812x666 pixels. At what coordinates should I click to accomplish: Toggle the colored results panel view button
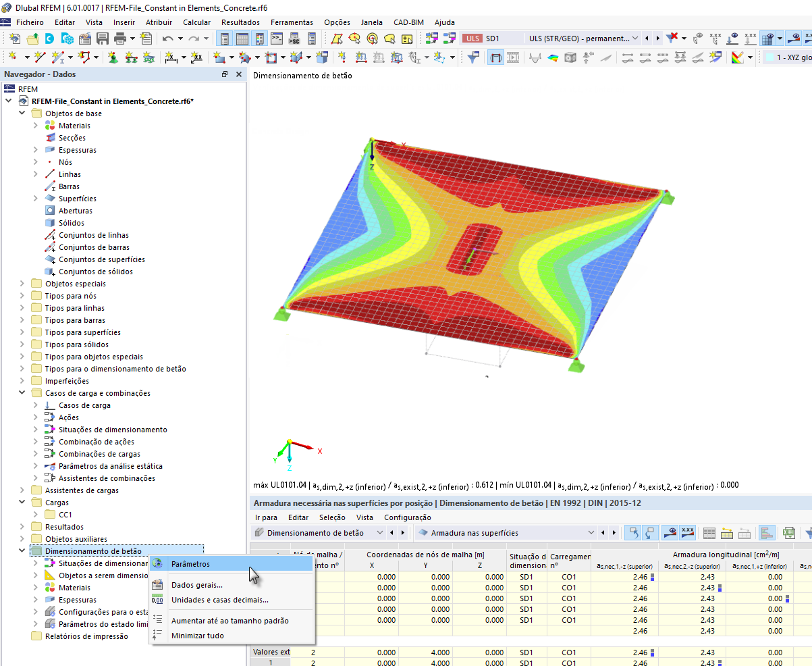260,39
